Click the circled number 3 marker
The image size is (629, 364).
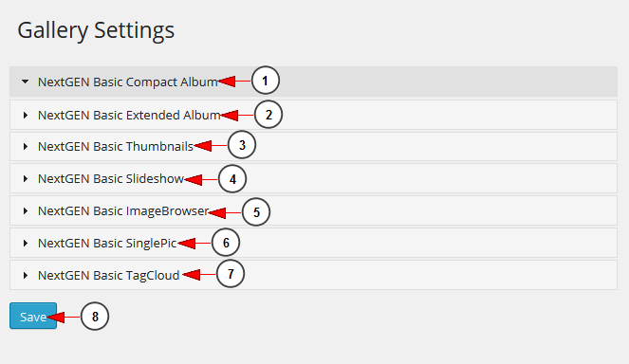point(242,145)
